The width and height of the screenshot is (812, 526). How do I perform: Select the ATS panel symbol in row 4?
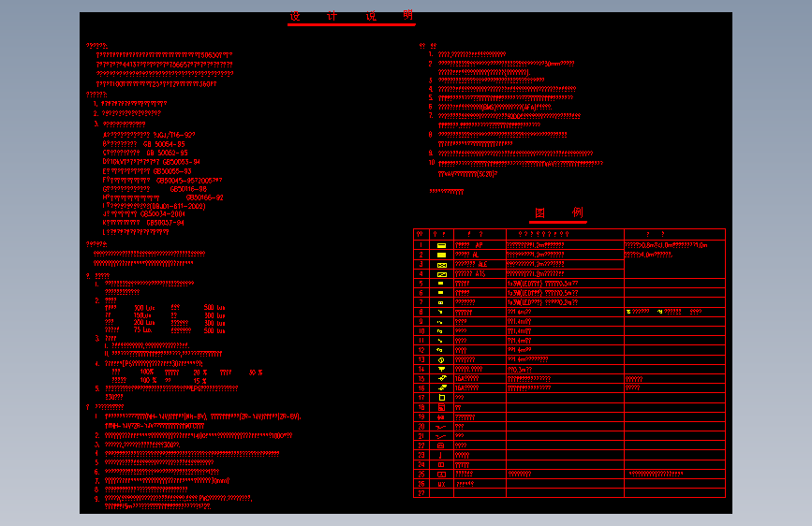[x=442, y=274]
